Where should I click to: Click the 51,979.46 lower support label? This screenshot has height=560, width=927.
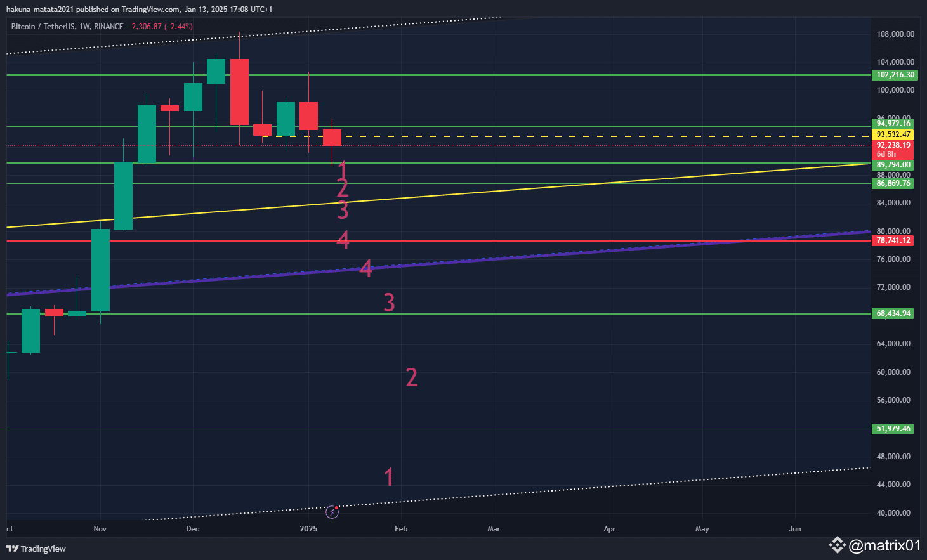892,428
